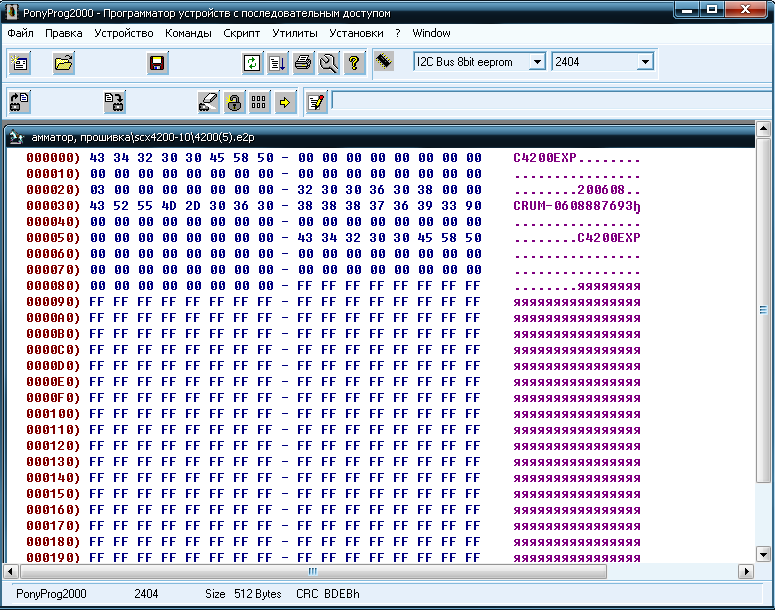Click the ASCII text CRUM-0608887693

tap(573, 206)
